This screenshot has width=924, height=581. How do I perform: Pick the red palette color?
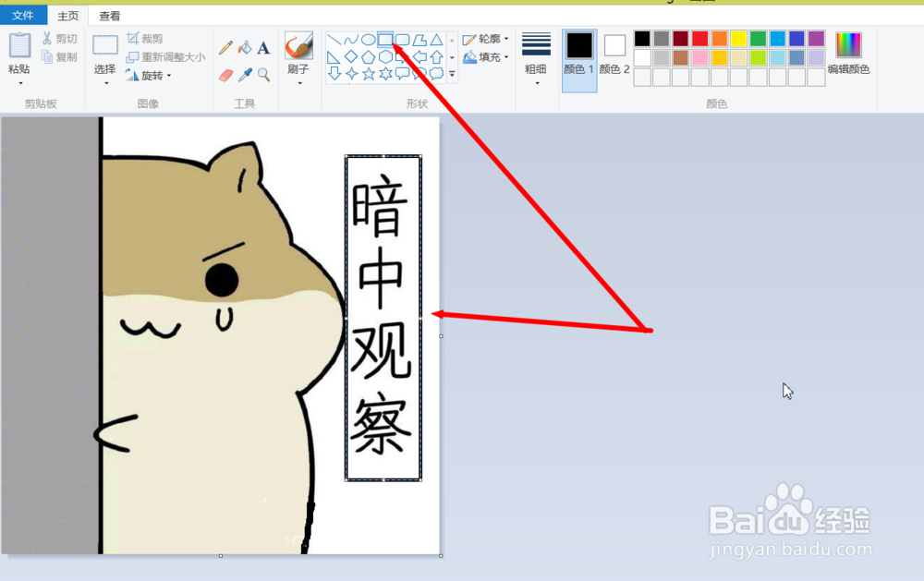[700, 39]
